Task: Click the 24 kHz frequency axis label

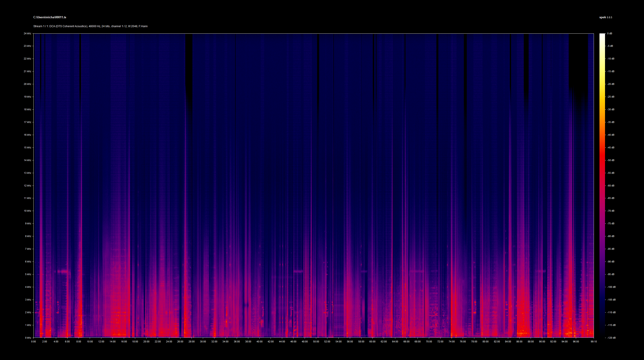Action: (27, 33)
